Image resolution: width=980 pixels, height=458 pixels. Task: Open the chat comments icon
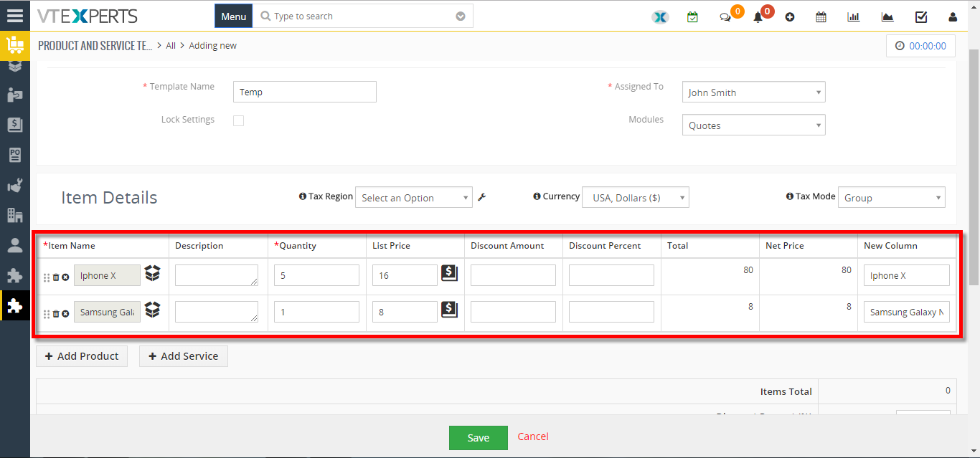pos(725,17)
